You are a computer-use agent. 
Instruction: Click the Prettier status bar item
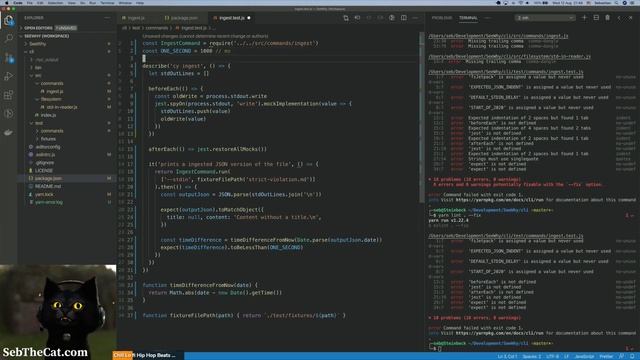(606, 356)
